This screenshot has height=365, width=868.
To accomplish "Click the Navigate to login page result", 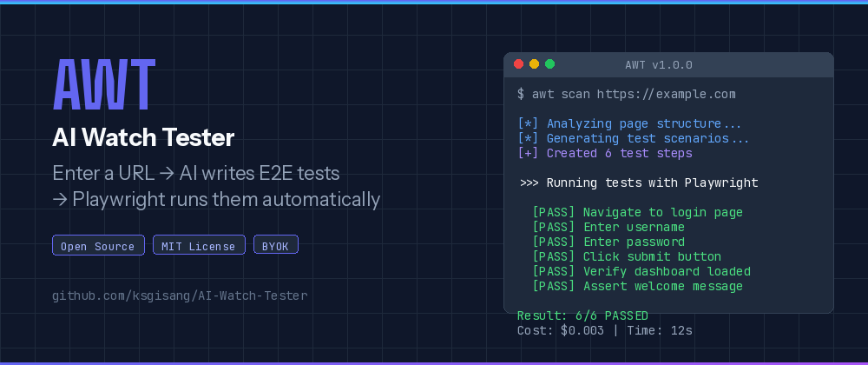I will (638, 212).
